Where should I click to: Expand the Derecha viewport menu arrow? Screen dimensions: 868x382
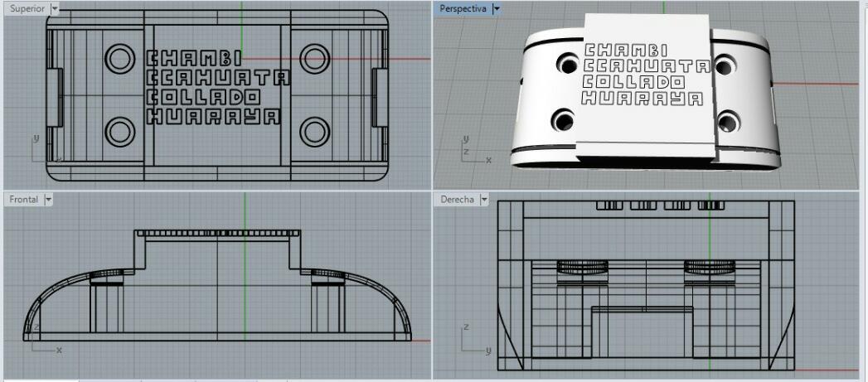484,200
